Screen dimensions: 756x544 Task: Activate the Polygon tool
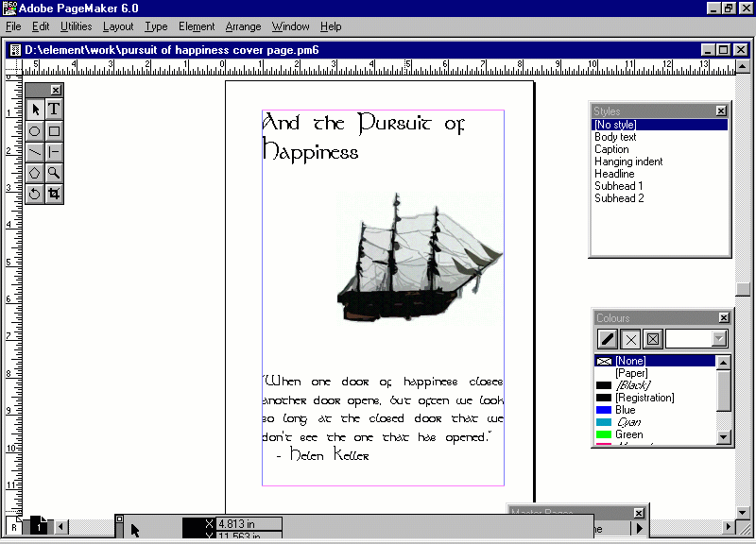click(x=35, y=173)
